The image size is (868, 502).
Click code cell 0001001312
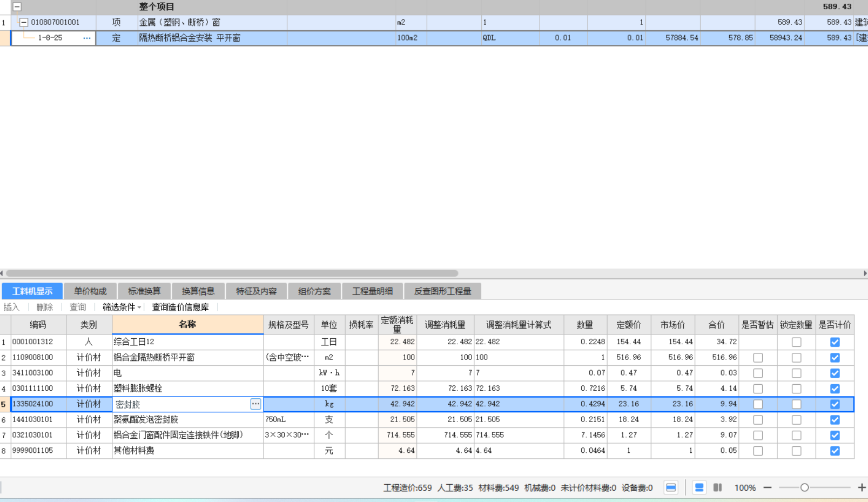[38, 342]
